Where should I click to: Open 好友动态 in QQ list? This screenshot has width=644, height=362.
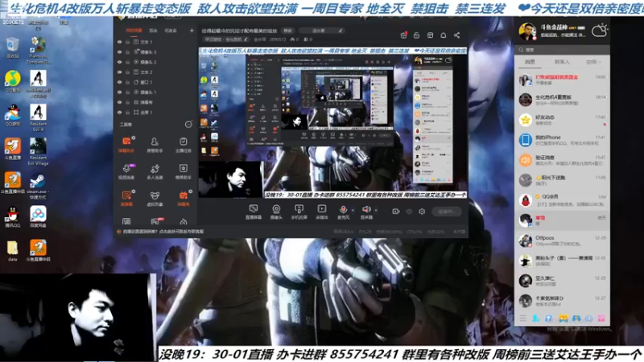tap(562, 120)
